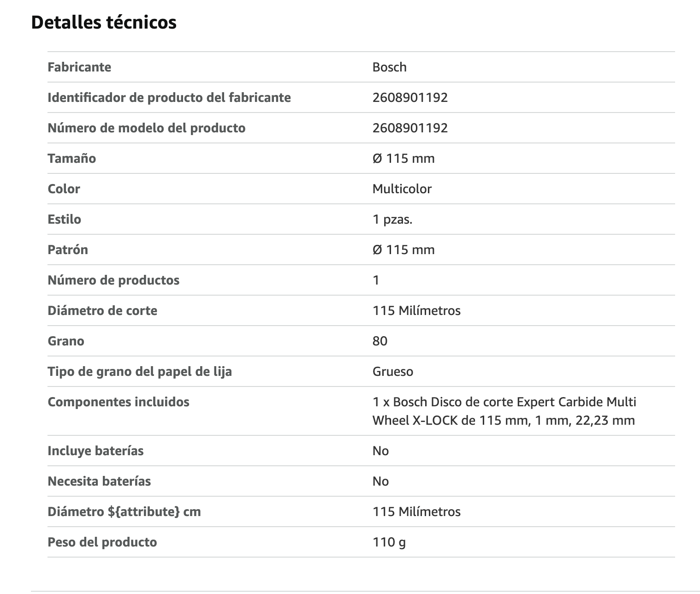This screenshot has height=594, width=700.
Task: Click "Identificador de producto del fabricante" label
Action: tap(169, 97)
